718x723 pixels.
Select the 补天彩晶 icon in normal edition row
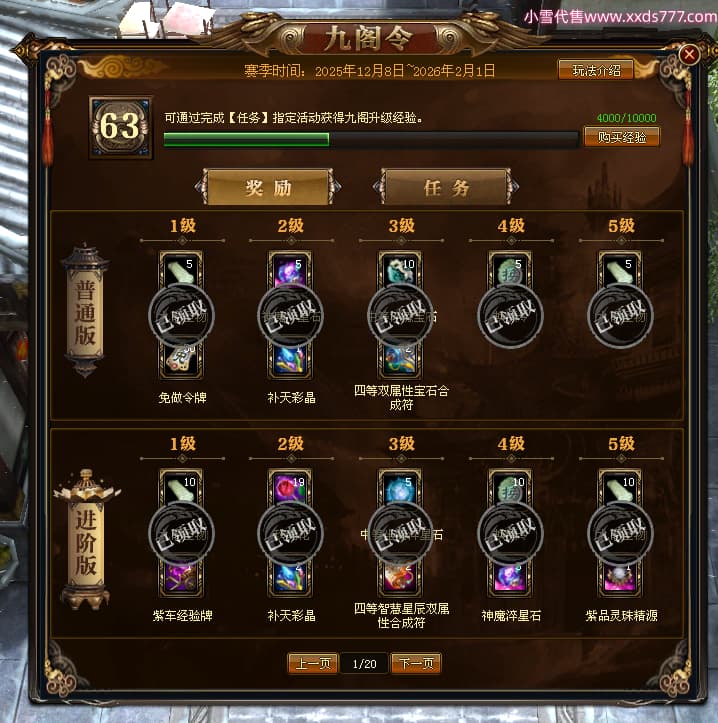click(290, 361)
